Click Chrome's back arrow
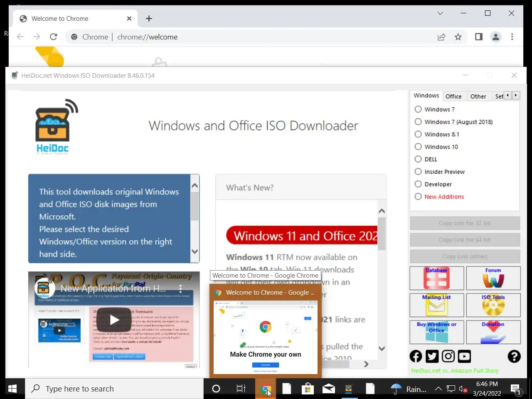 pos(20,37)
